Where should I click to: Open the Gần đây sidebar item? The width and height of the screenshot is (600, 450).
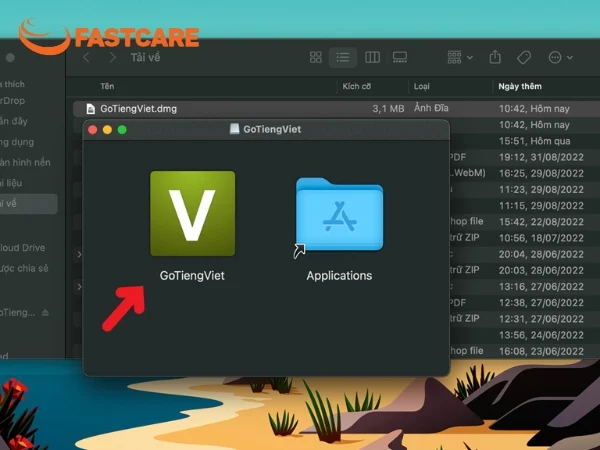click(14, 121)
